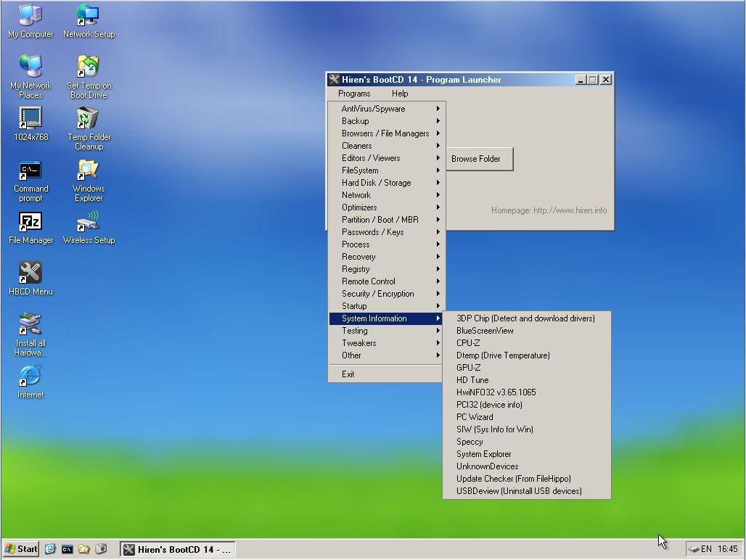Select My Network Places icon
The height and width of the screenshot is (560, 746).
(x=30, y=76)
